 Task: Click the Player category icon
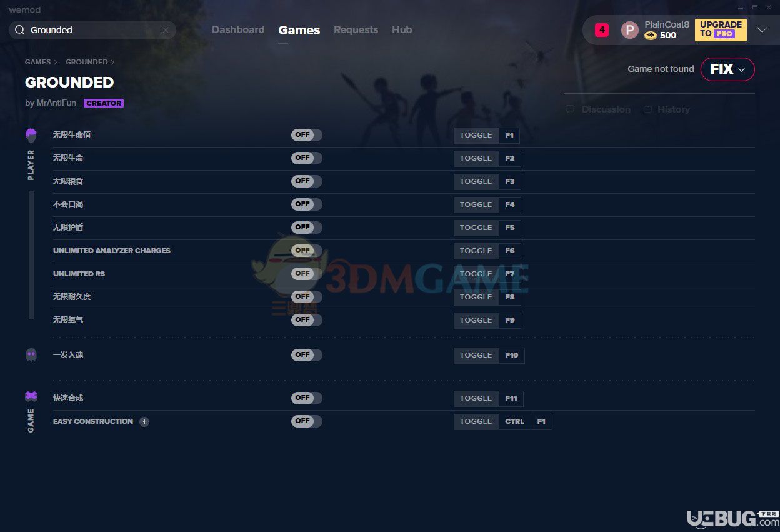[x=31, y=135]
